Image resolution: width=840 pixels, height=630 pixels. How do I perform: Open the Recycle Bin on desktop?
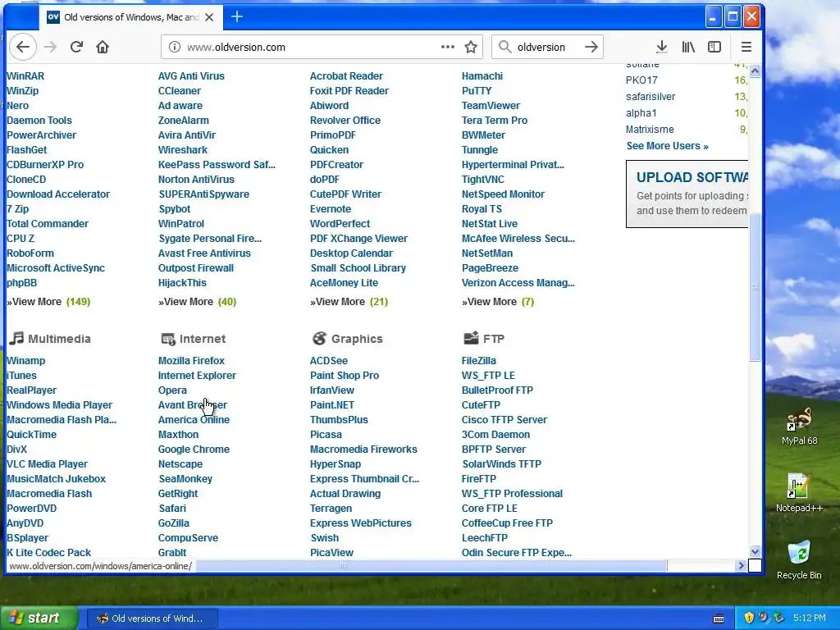[799, 559]
